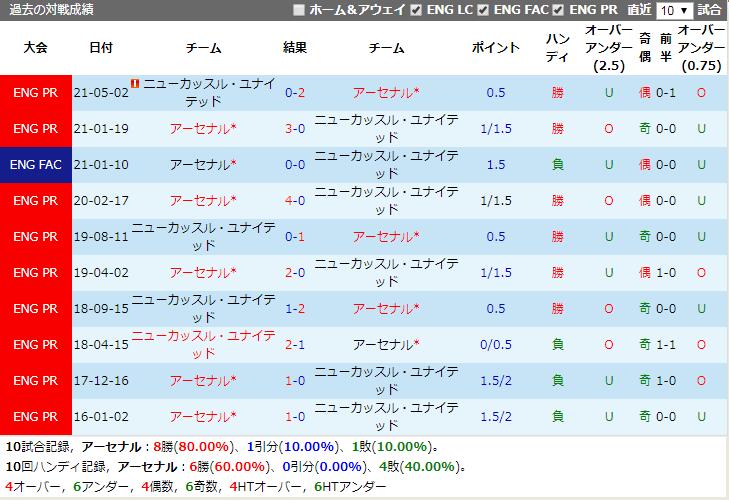Uncheck the ENG PR checkbox
The image size is (729, 500).
(559, 10)
